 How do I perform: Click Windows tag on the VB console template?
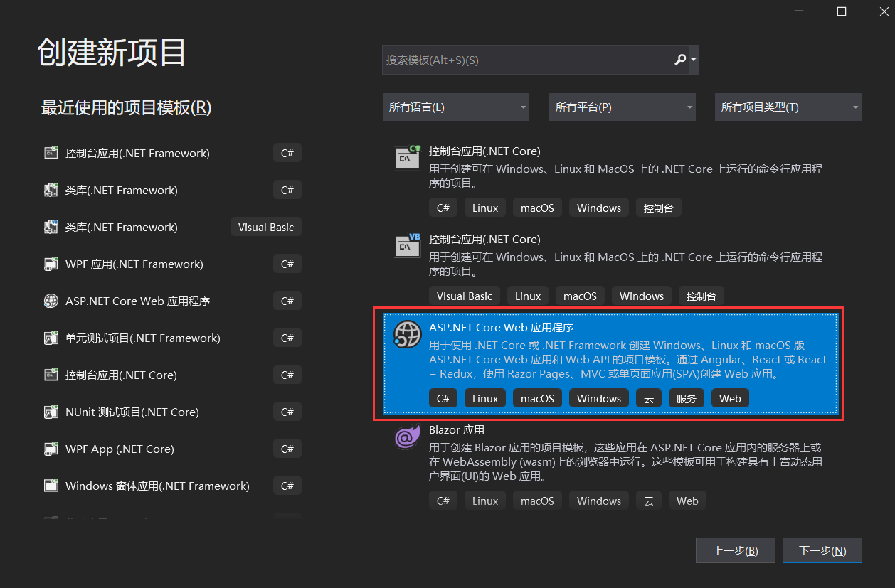click(642, 296)
